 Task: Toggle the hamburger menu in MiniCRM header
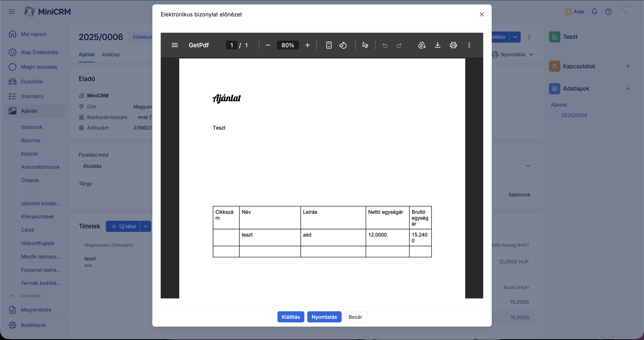point(12,12)
